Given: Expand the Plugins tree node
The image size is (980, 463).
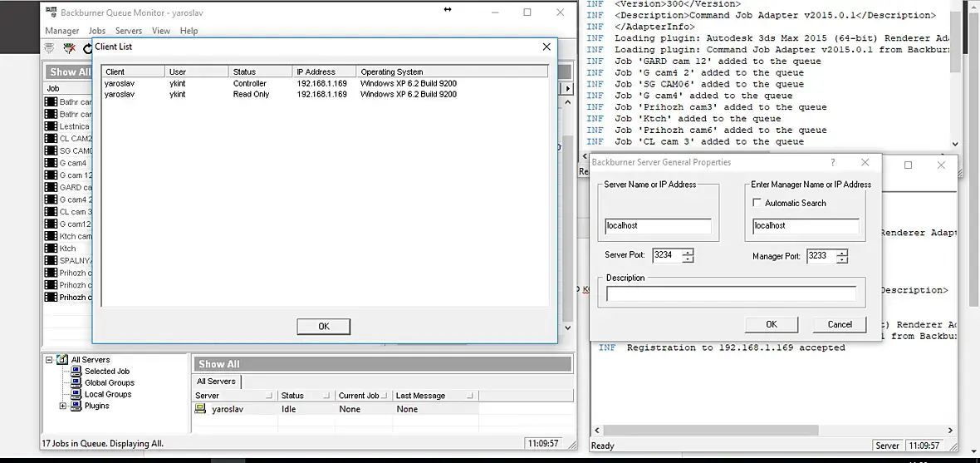Looking at the screenshot, I should 62,406.
